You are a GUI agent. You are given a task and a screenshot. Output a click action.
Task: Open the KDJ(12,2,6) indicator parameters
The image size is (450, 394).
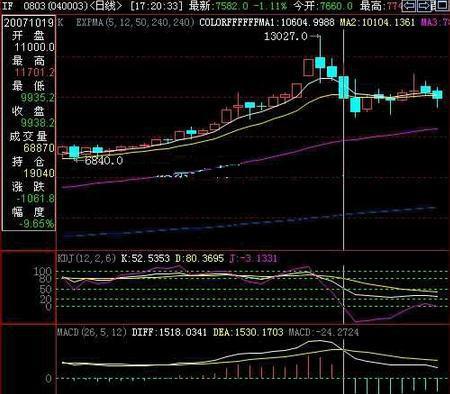tap(87, 258)
